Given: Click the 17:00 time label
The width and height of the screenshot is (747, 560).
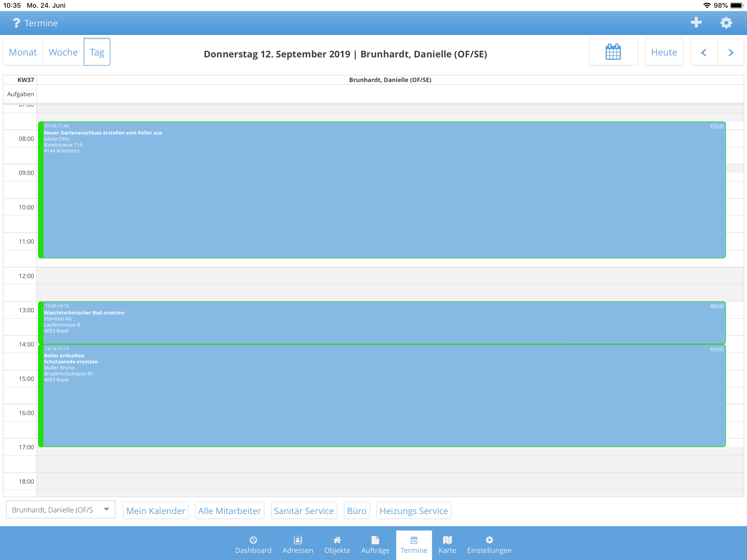Looking at the screenshot, I should click(26, 447).
